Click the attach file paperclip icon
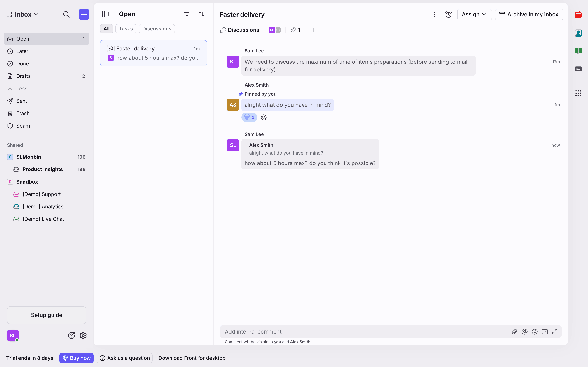The image size is (588, 367). point(514,332)
